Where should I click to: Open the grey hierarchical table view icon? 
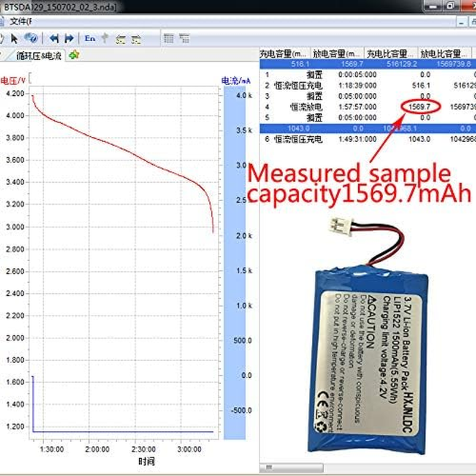tap(184, 38)
